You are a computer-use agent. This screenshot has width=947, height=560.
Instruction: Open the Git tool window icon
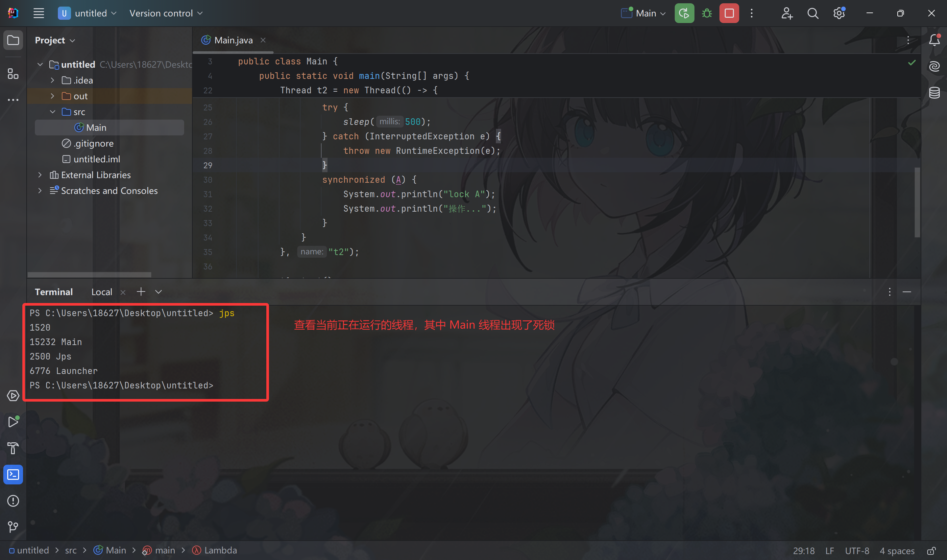click(x=13, y=526)
